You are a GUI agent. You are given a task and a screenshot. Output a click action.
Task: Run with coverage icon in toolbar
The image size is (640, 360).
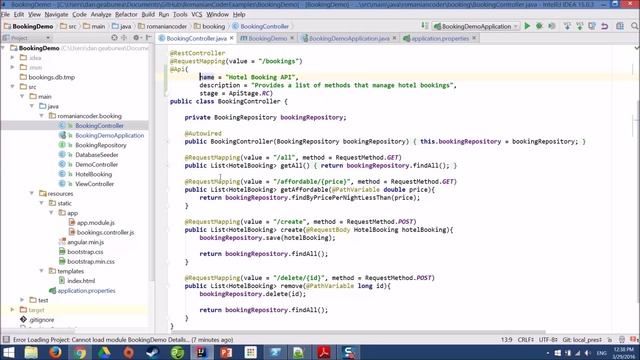[x=552, y=26]
